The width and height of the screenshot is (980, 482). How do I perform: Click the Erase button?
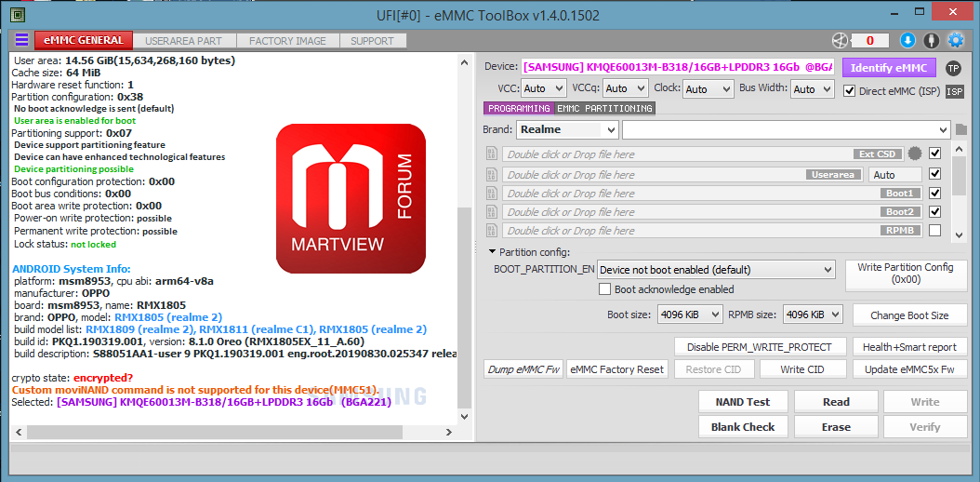point(836,426)
